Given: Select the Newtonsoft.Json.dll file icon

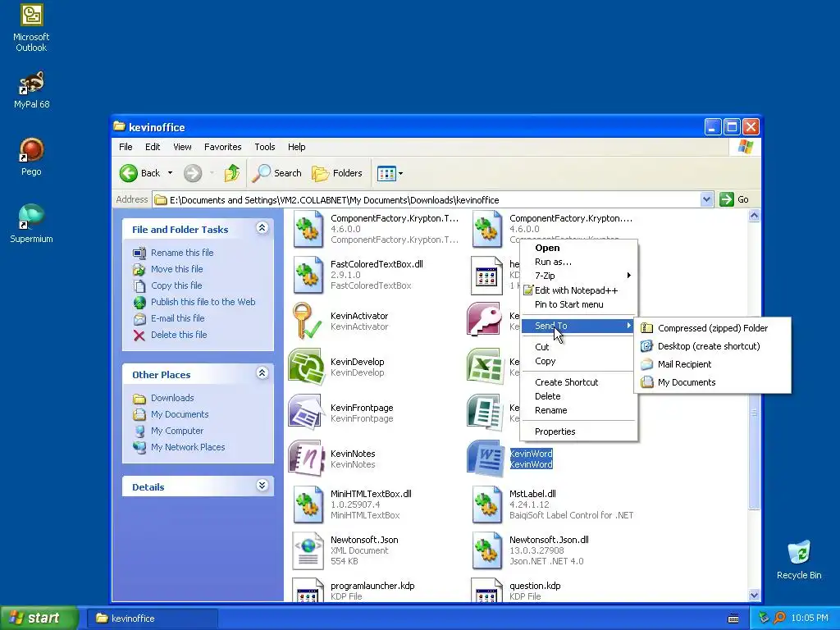Looking at the screenshot, I should [x=487, y=550].
